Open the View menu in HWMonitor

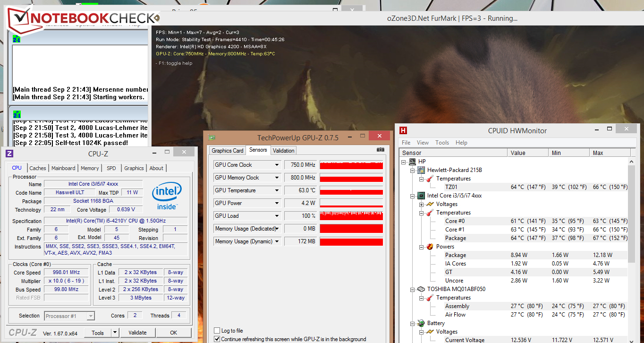tap(423, 143)
